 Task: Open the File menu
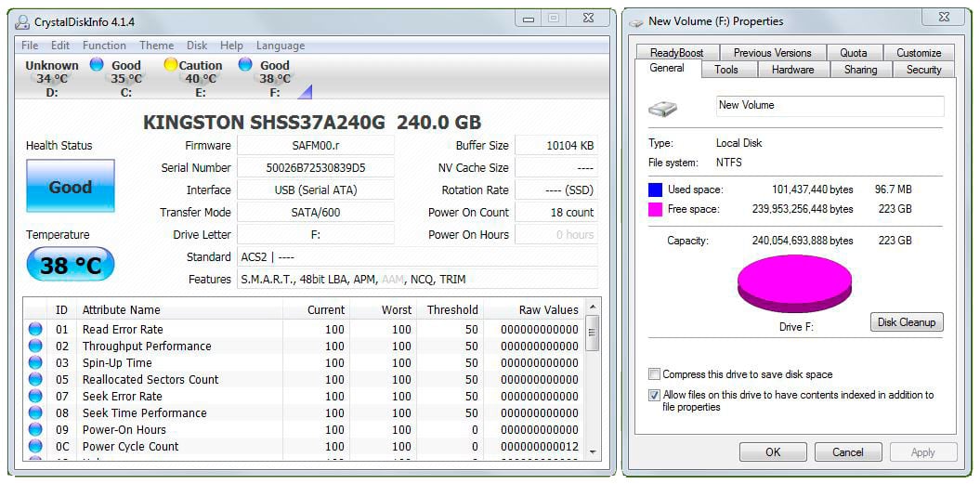pyautogui.click(x=30, y=46)
